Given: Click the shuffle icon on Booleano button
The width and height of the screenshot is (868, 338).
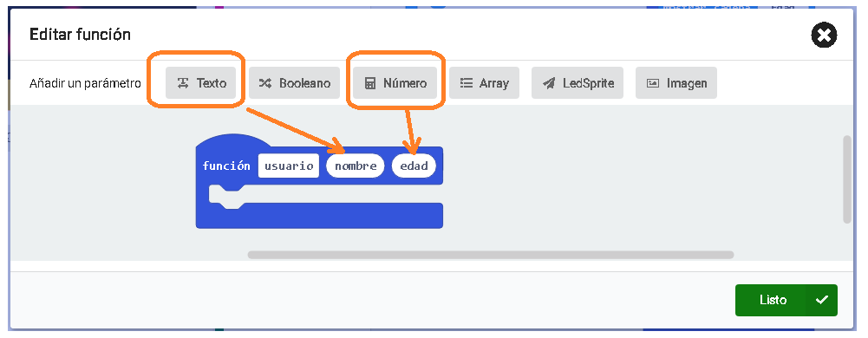Looking at the screenshot, I should [x=265, y=83].
